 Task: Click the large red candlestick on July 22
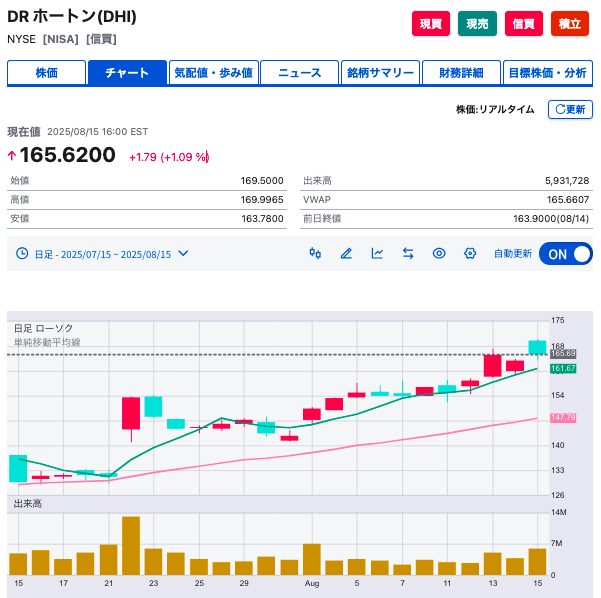click(131, 413)
